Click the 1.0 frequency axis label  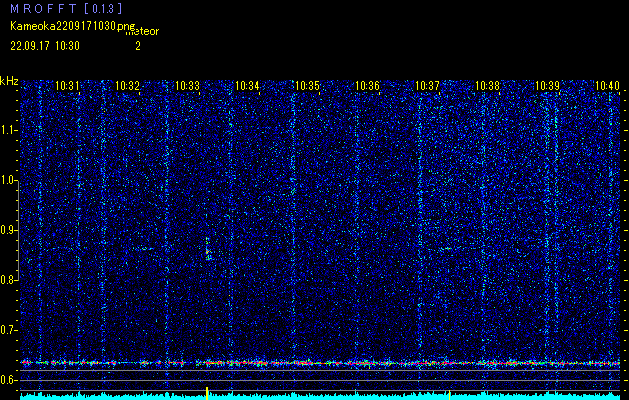(x=8, y=181)
